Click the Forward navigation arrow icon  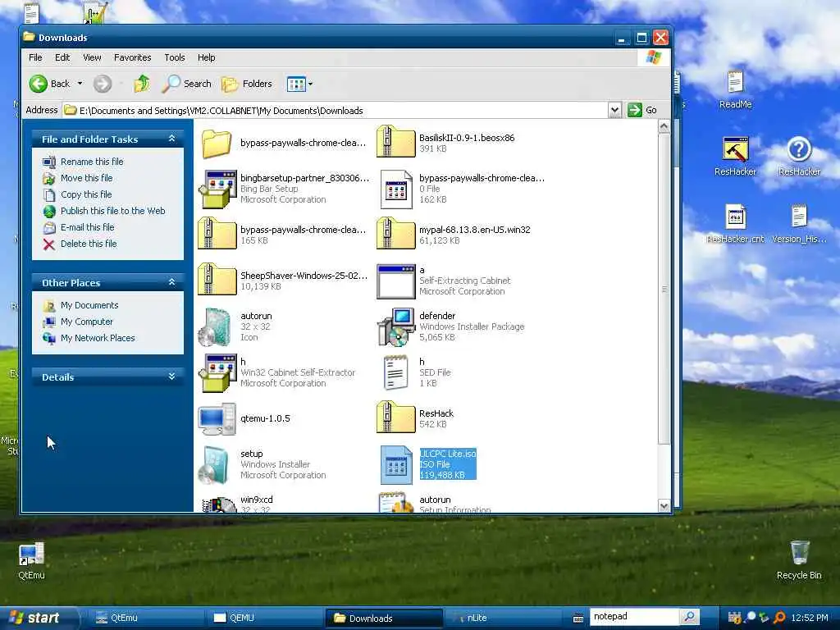click(x=103, y=84)
